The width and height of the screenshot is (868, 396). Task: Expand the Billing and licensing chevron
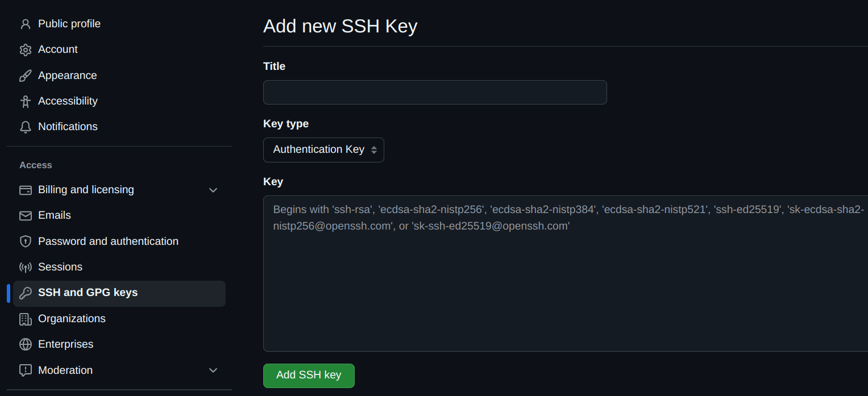213,190
